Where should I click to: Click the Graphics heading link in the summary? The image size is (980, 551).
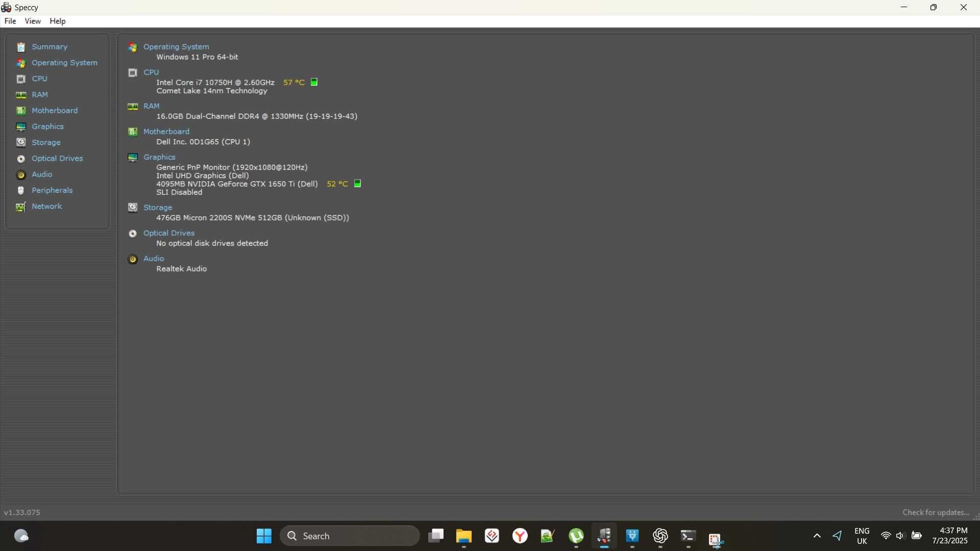159,157
